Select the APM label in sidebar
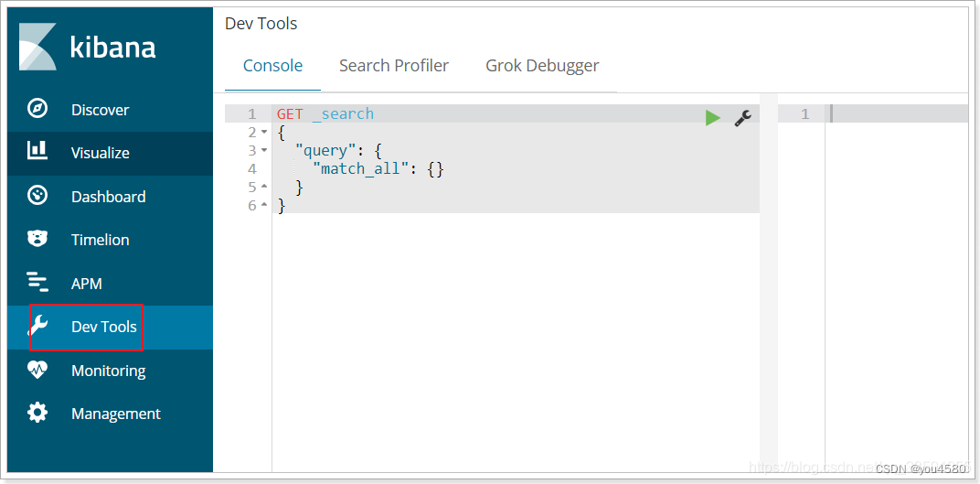The image size is (980, 484). click(x=86, y=284)
